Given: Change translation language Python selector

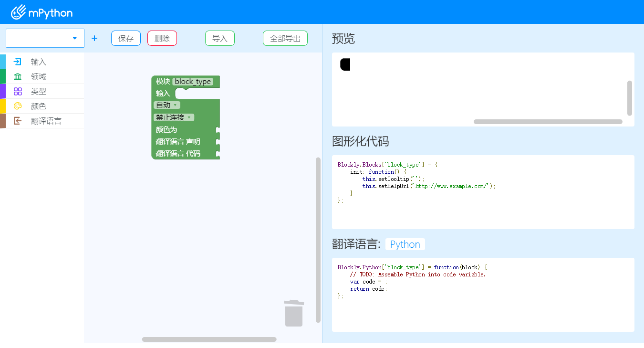Looking at the screenshot, I should pyautogui.click(x=405, y=244).
